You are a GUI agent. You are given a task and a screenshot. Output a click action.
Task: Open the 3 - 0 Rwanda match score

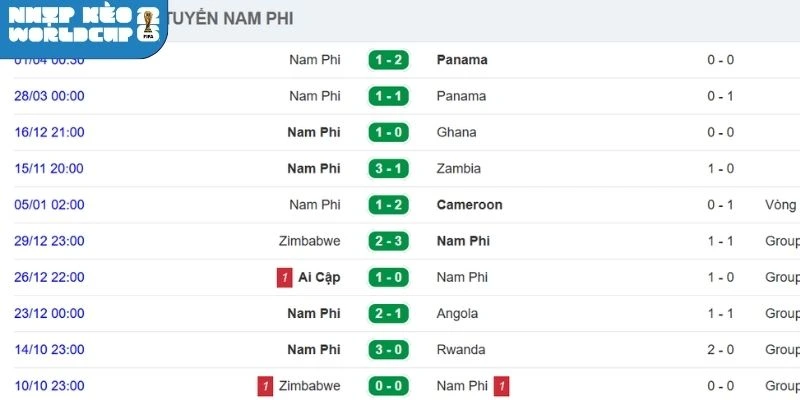pos(386,349)
